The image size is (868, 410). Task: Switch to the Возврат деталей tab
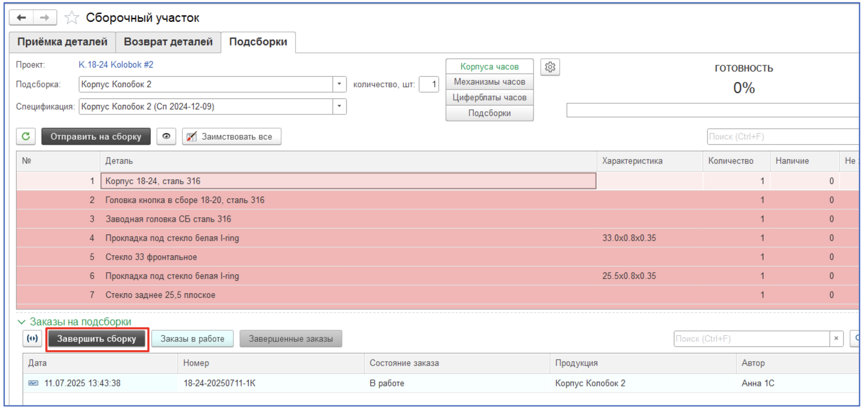click(x=168, y=42)
